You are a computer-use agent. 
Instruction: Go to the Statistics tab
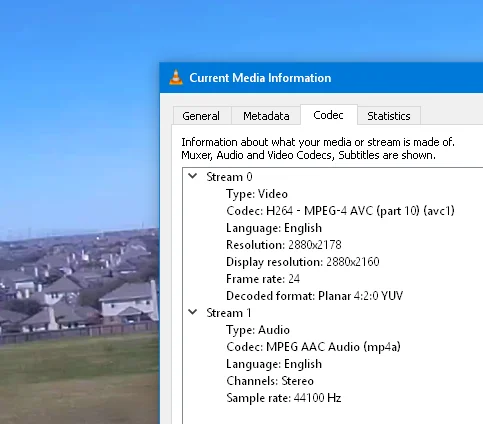[389, 116]
